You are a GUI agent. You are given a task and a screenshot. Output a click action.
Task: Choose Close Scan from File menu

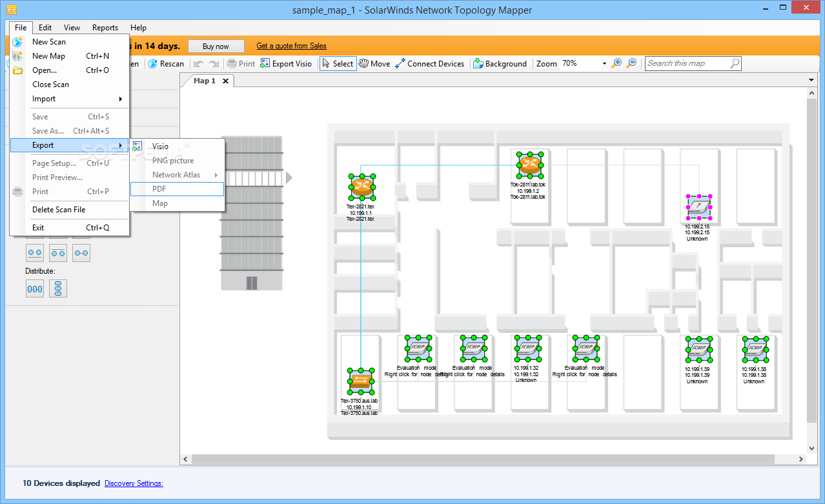(70, 85)
